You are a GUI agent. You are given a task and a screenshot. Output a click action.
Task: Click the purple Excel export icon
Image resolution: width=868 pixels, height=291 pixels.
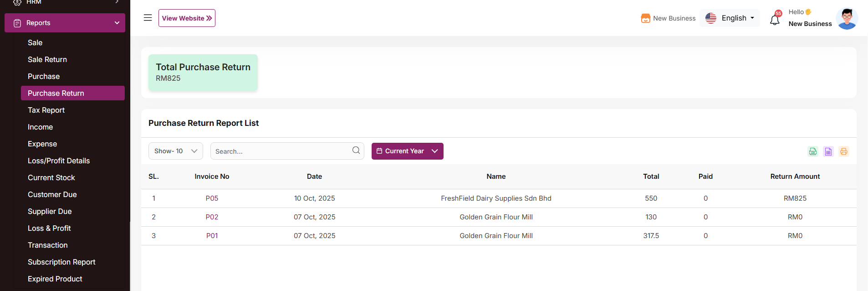point(828,151)
